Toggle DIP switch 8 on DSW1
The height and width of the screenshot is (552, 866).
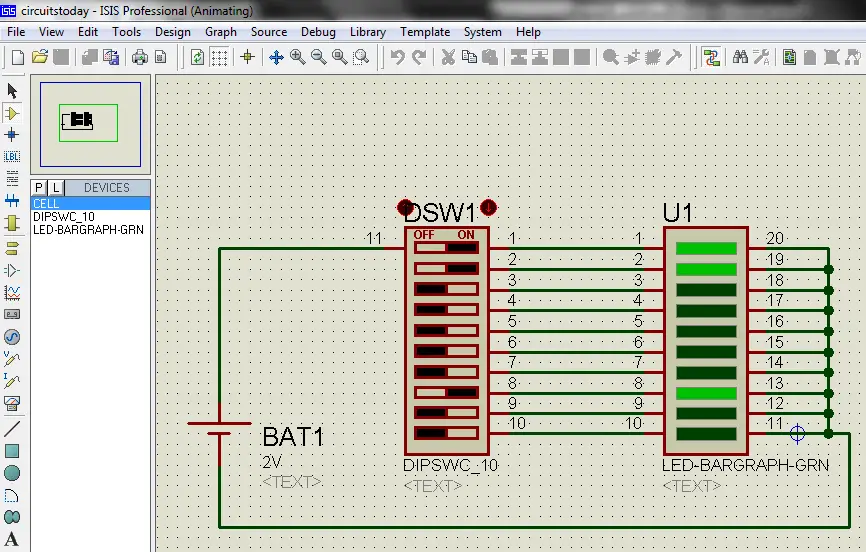pyautogui.click(x=446, y=393)
